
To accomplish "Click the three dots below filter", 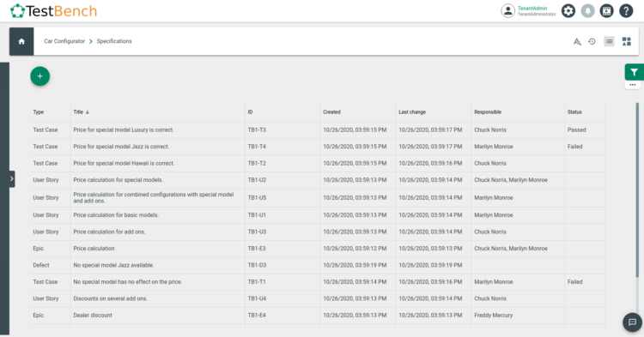I will click(x=633, y=85).
